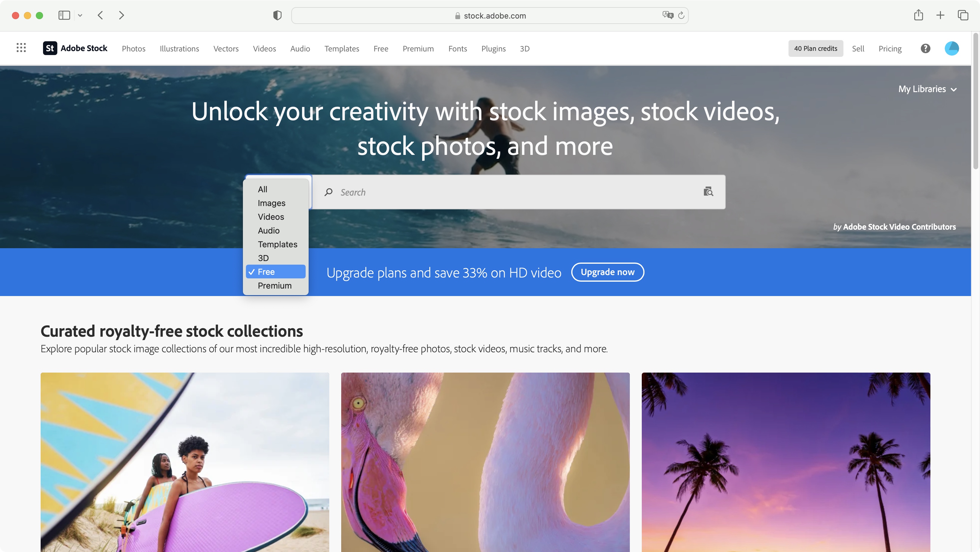980x552 pixels.
Task: Toggle the All content type option
Action: (263, 189)
